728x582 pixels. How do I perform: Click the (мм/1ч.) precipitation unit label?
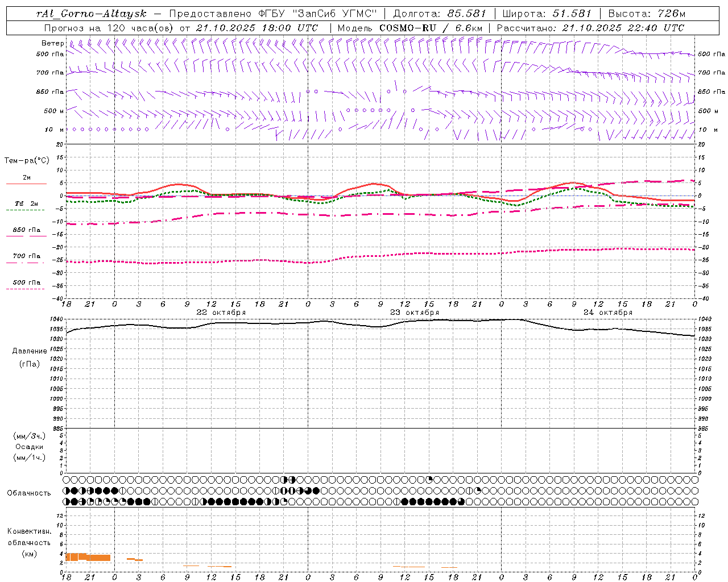pyautogui.click(x=30, y=458)
